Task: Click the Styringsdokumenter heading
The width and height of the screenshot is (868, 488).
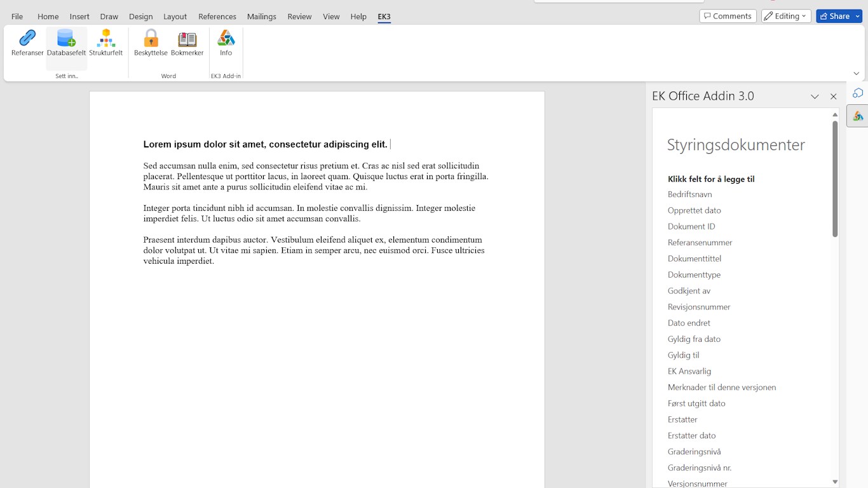Action: click(736, 145)
